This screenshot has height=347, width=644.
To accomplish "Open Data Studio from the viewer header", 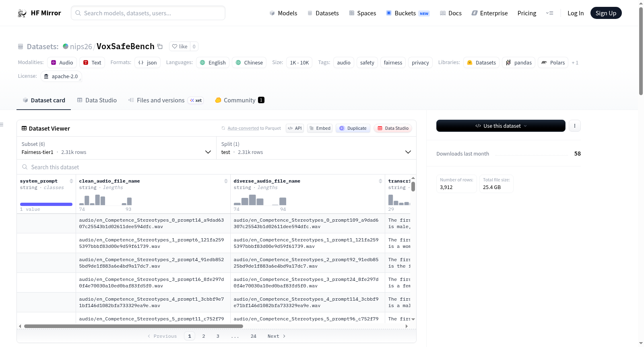I will pos(393,128).
